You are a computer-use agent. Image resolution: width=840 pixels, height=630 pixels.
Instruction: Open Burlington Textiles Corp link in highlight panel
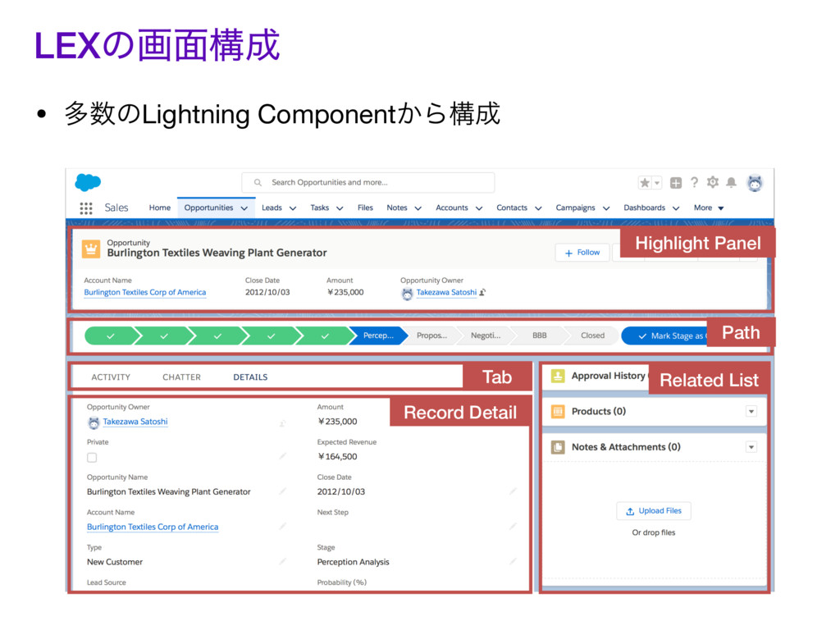[144, 293]
